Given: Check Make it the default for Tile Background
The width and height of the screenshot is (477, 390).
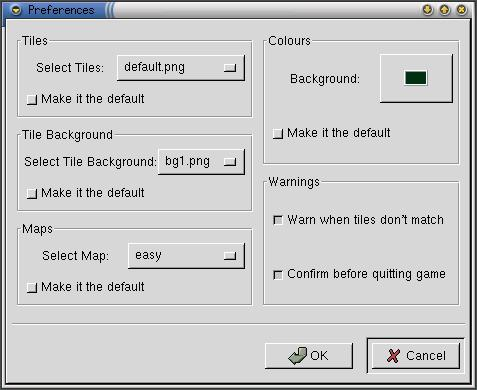Looking at the screenshot, I should pyautogui.click(x=32, y=193).
